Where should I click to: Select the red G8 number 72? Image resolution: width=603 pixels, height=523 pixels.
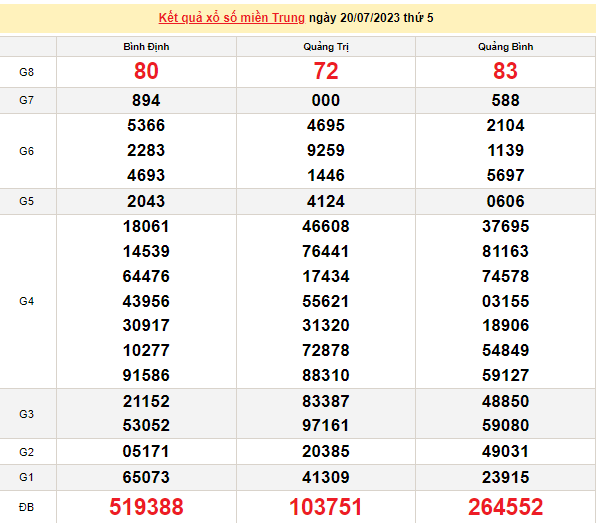(x=326, y=71)
